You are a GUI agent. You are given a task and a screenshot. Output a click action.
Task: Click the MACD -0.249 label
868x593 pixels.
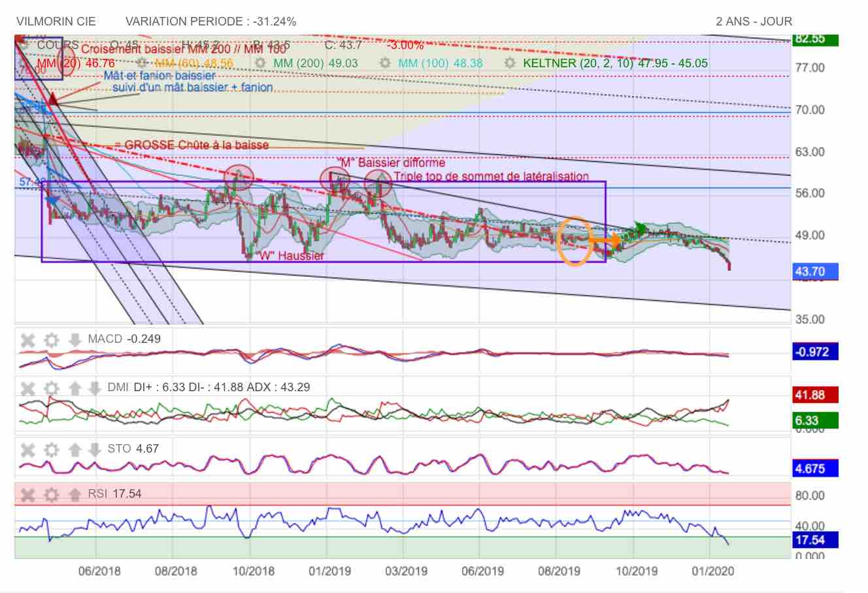124,339
